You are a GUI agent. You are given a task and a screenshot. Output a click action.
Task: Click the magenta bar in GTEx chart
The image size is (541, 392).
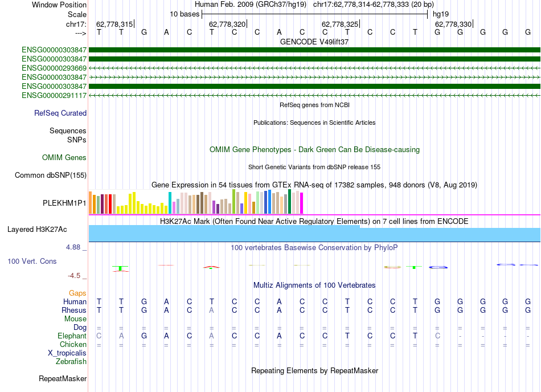(x=302, y=203)
